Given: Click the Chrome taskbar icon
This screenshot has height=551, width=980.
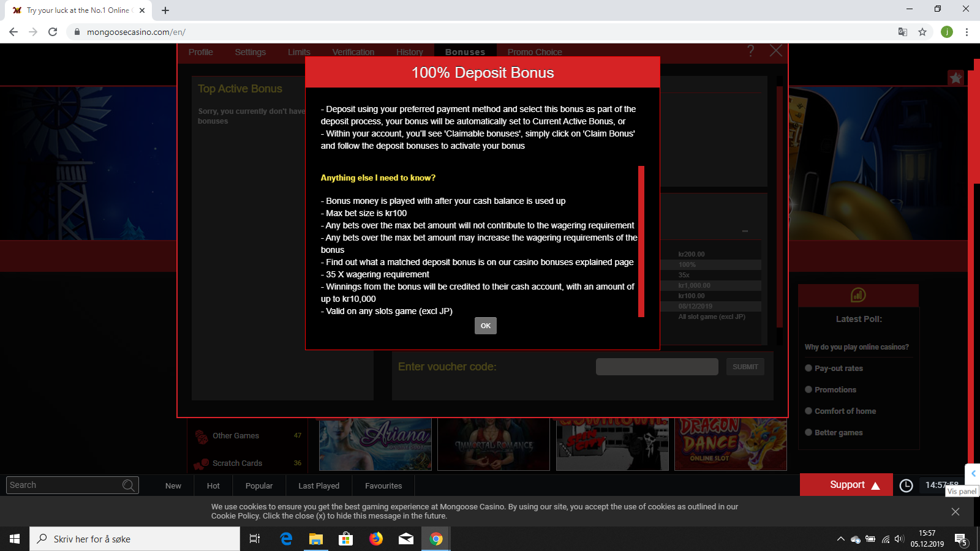Looking at the screenshot, I should point(436,539).
